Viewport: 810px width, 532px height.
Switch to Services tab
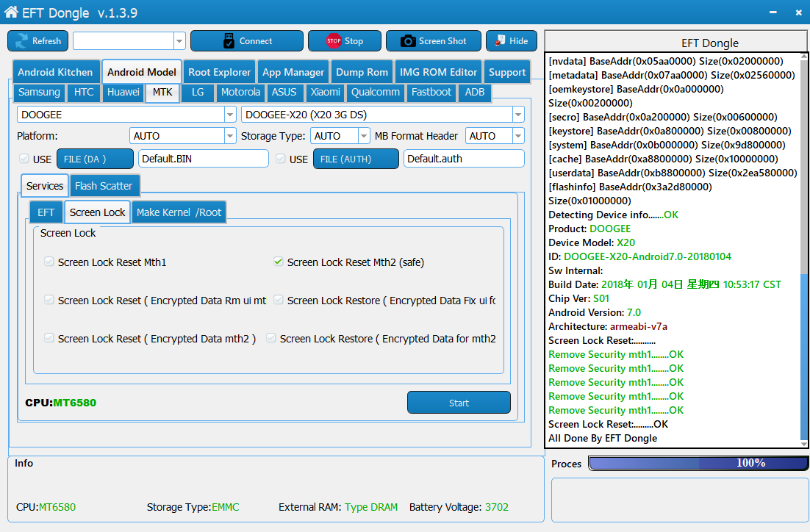(x=45, y=186)
